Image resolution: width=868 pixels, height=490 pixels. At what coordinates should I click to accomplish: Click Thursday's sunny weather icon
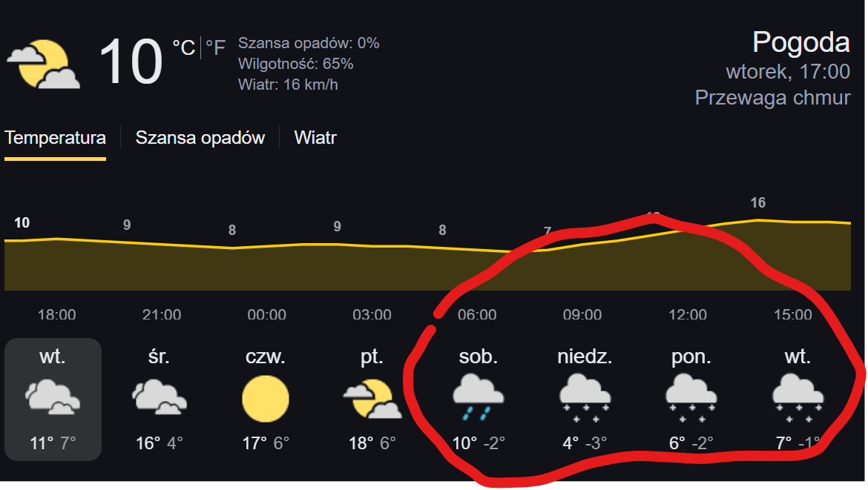tap(265, 398)
